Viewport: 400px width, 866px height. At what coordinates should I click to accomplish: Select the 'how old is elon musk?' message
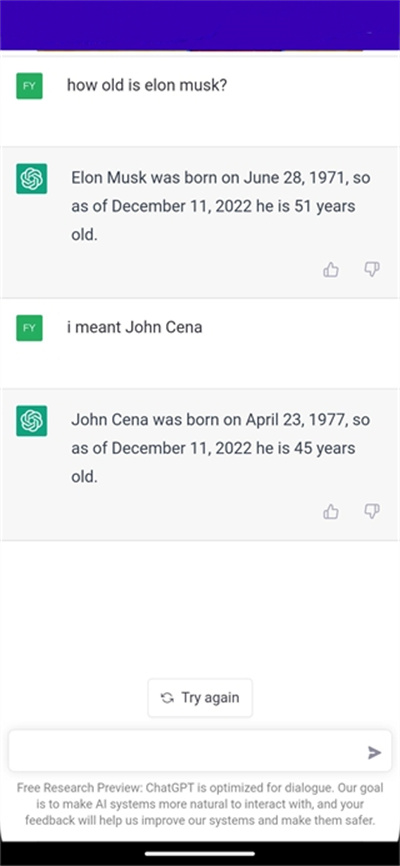[147, 85]
